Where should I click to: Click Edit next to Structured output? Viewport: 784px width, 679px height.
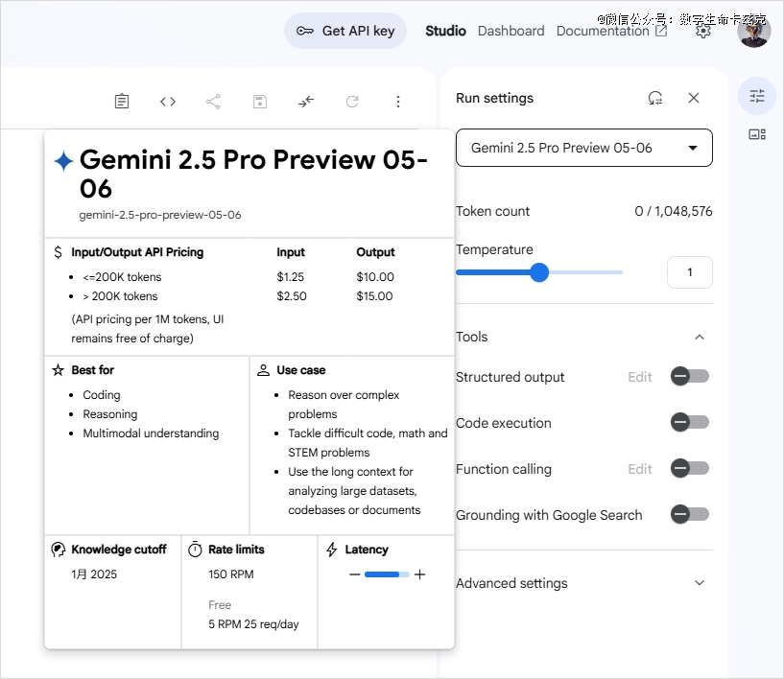(640, 377)
